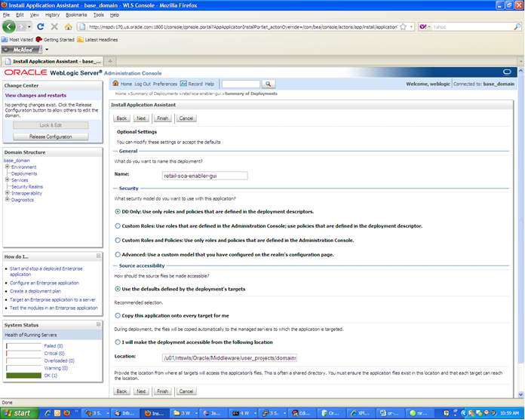Image resolution: width=525 pixels, height=420 pixels.
Task: Click Log Out in console toolbar
Action: (x=143, y=84)
